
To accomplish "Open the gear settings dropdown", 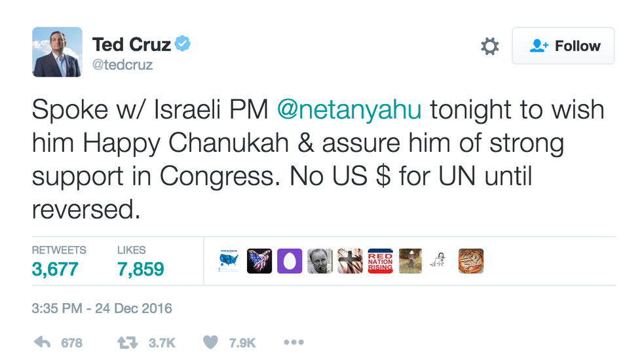I will click(x=489, y=46).
